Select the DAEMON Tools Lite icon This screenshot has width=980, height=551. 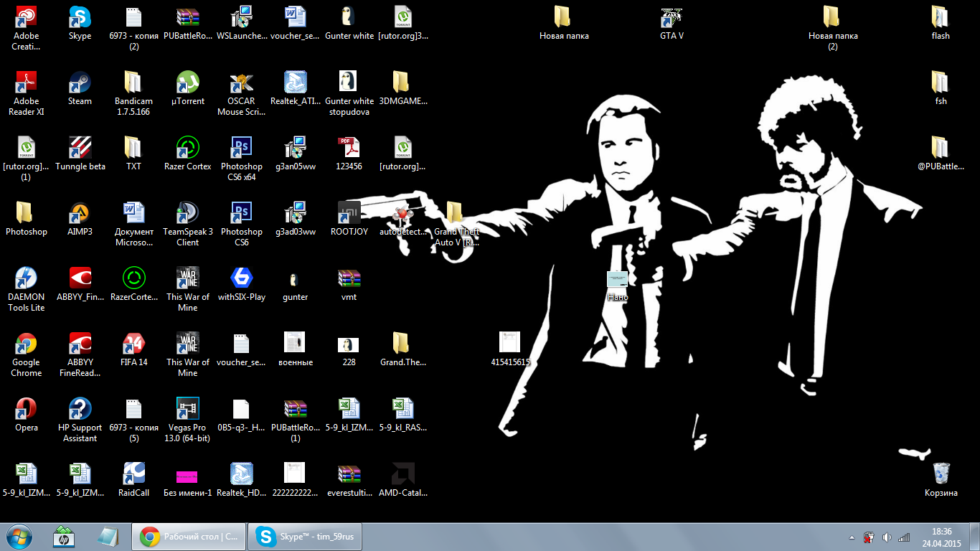pos(26,290)
